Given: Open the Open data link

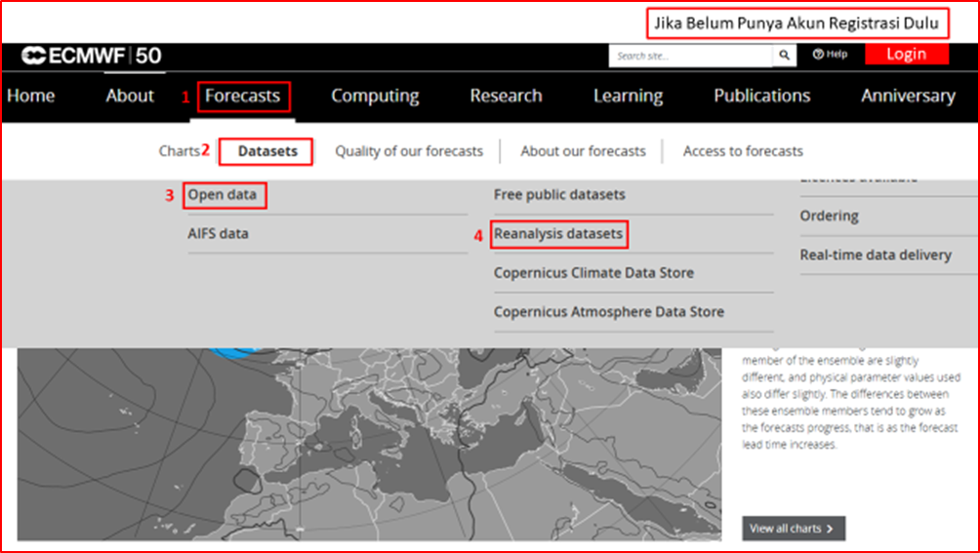Looking at the screenshot, I should 222,195.
